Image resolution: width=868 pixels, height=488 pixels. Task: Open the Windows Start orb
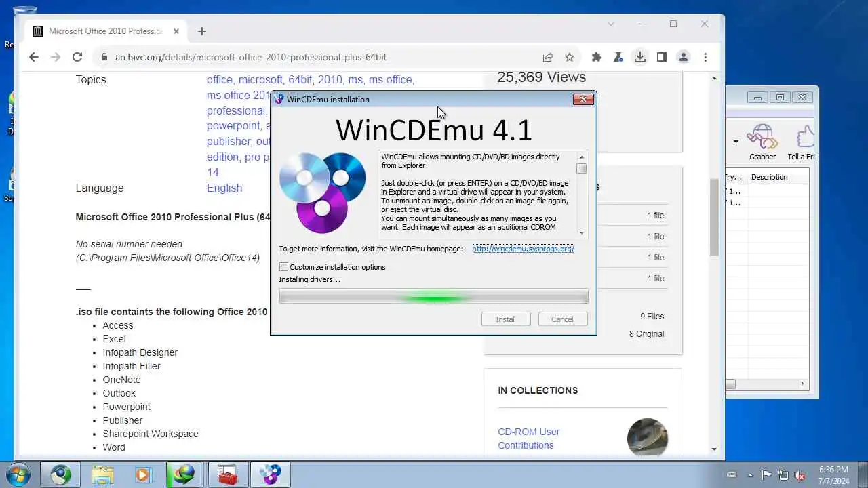18,474
